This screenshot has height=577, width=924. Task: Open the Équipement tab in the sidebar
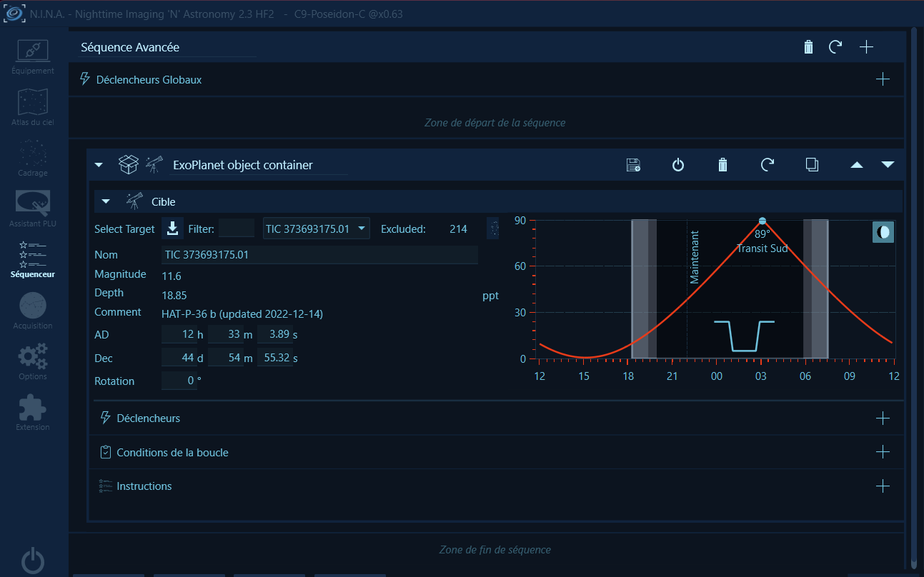pos(33,56)
